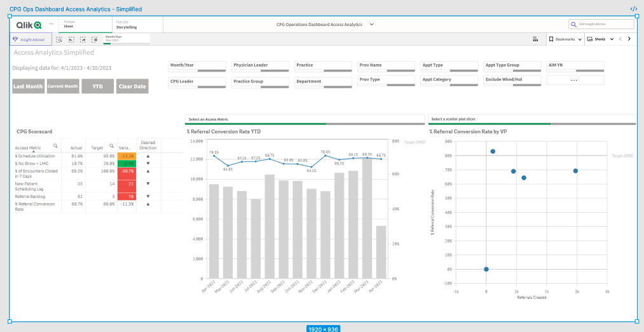644x332 pixels.
Task: Click the Actual column header
Action: click(x=76, y=147)
